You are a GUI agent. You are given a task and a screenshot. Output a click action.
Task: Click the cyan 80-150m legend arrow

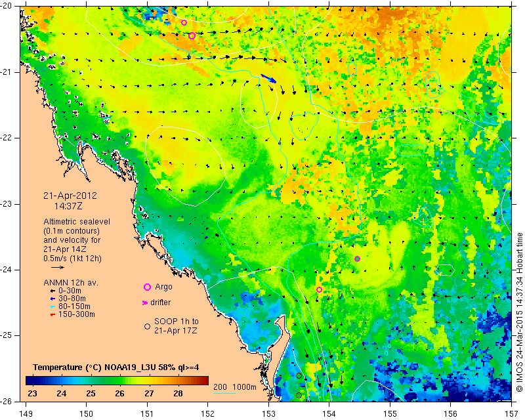pos(52,306)
